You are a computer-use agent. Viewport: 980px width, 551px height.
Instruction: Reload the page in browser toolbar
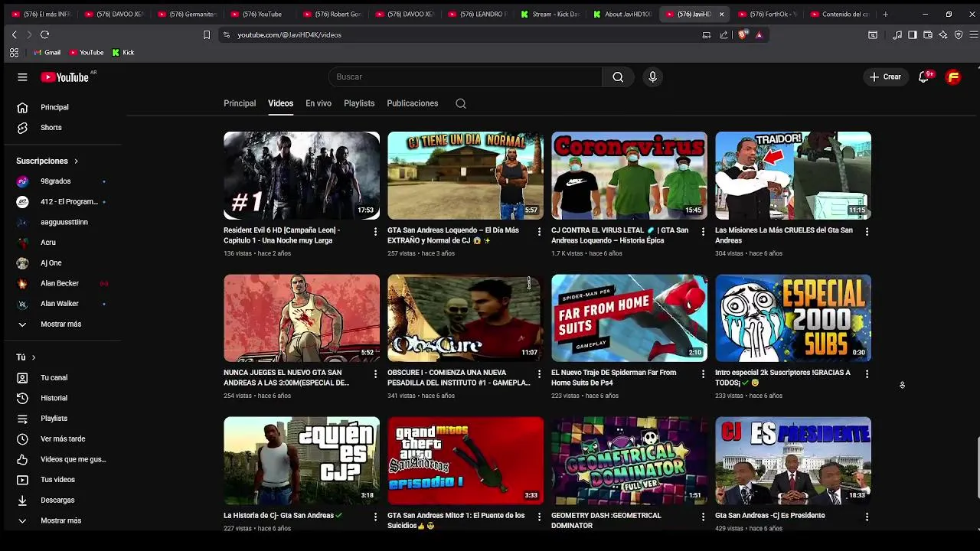tap(44, 34)
